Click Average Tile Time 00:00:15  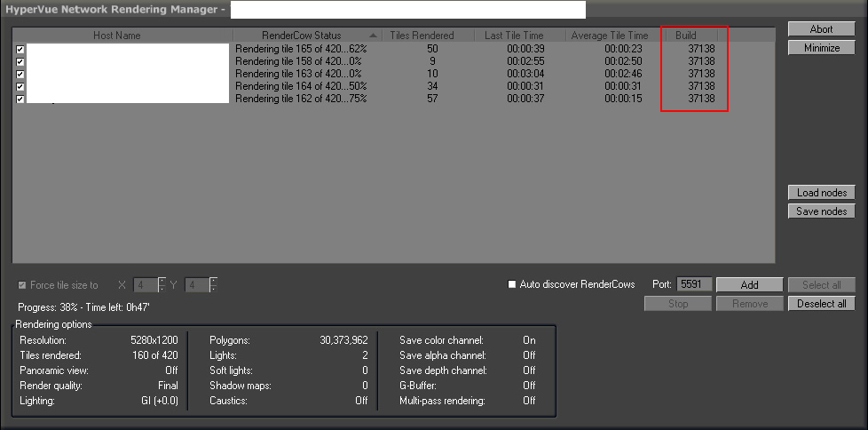(x=623, y=99)
